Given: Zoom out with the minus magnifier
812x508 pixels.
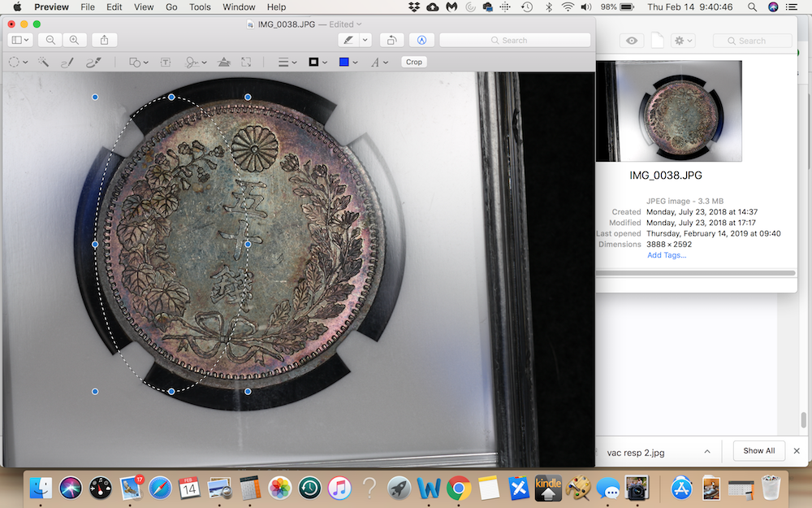Looking at the screenshot, I should (50, 40).
